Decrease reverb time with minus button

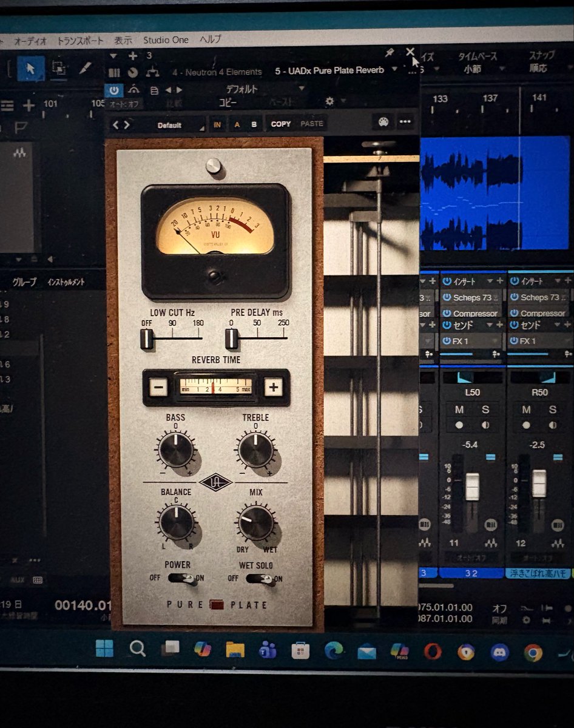[158, 386]
